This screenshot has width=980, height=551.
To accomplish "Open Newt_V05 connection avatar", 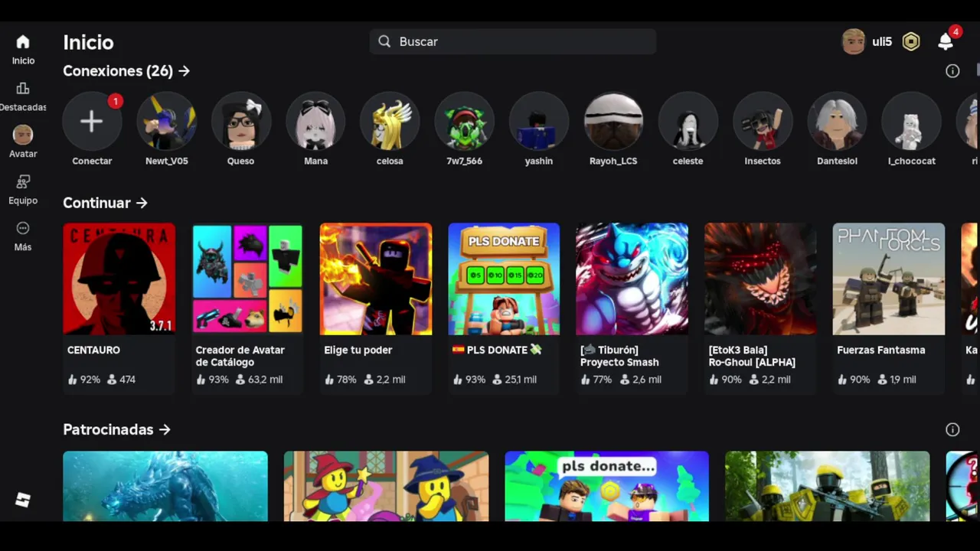I will (x=166, y=121).
